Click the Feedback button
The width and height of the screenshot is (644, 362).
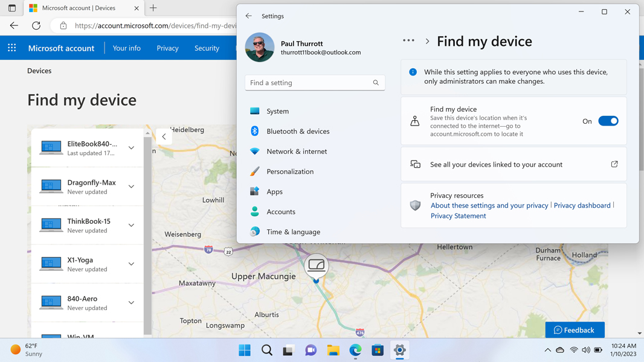coord(575,330)
